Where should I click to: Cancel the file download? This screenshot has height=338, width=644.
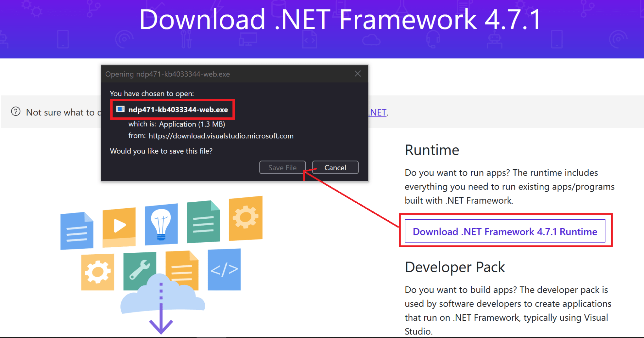click(x=335, y=167)
